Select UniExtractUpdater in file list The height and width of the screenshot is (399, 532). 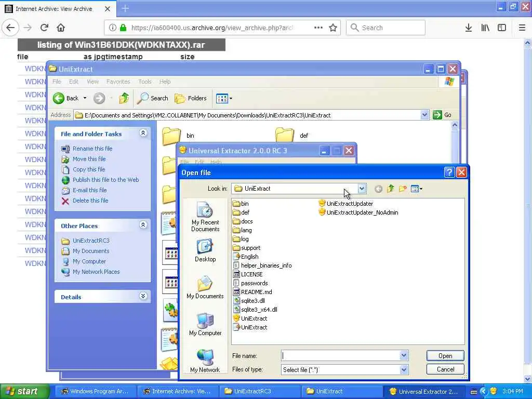(345, 204)
